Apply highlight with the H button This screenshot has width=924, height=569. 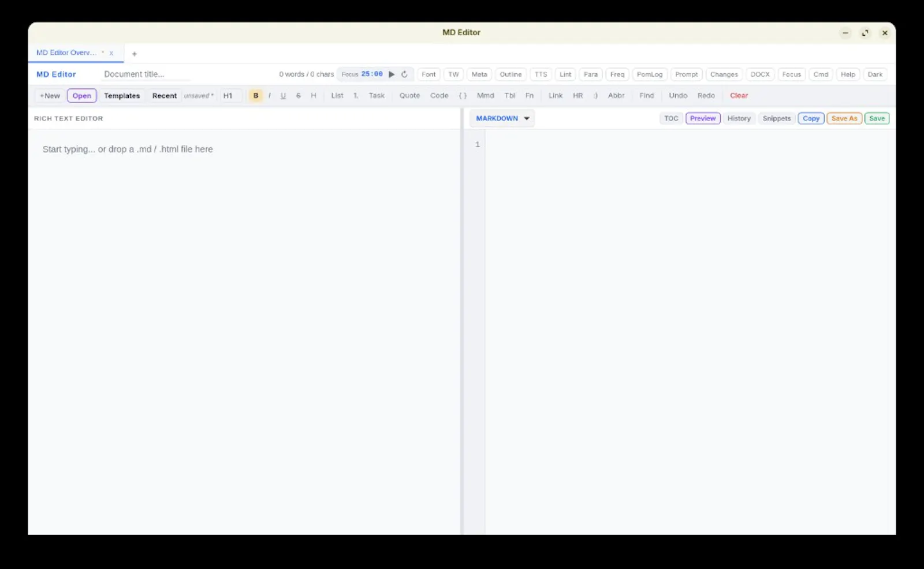[x=314, y=96]
